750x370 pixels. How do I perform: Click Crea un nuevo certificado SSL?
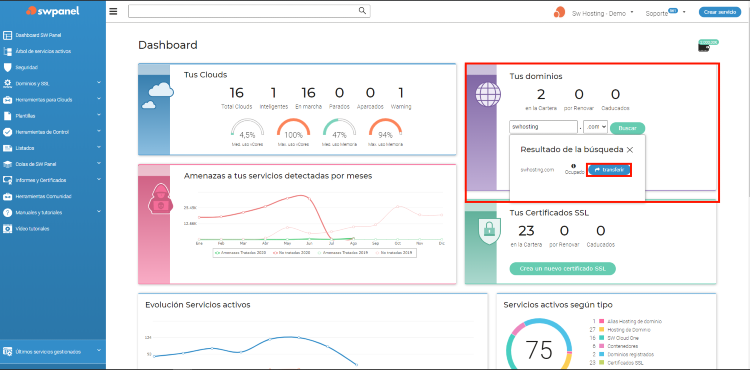562,269
